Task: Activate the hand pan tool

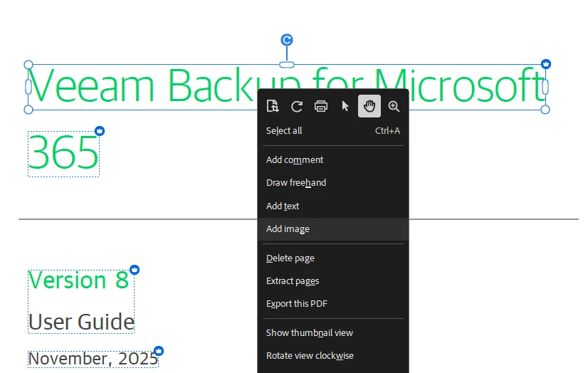Action: 369,106
